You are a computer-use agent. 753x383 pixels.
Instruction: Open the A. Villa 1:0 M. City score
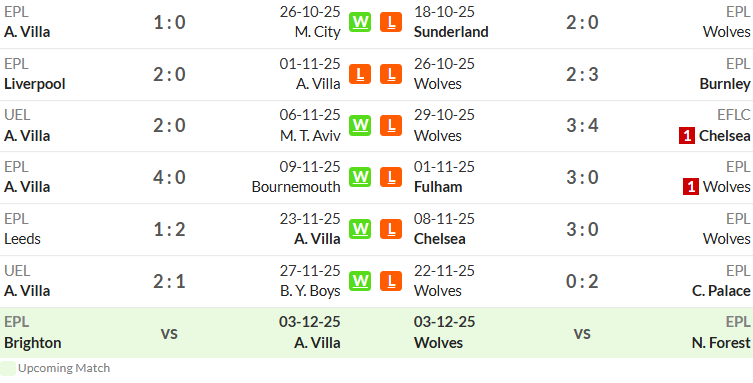(170, 23)
